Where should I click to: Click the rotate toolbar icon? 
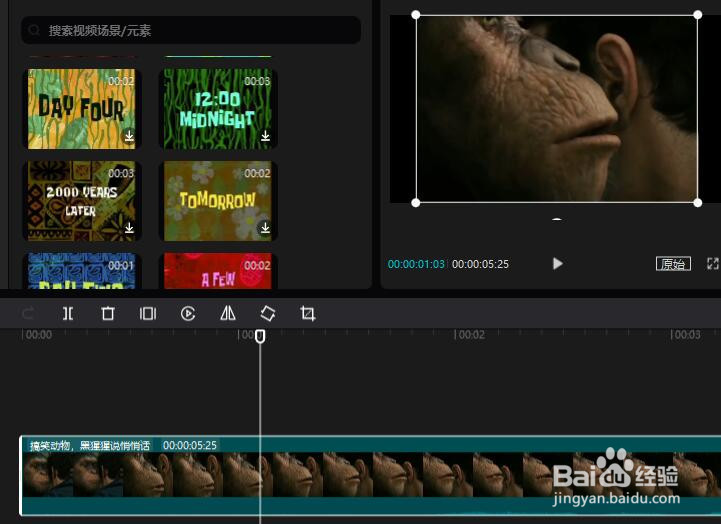pos(268,313)
